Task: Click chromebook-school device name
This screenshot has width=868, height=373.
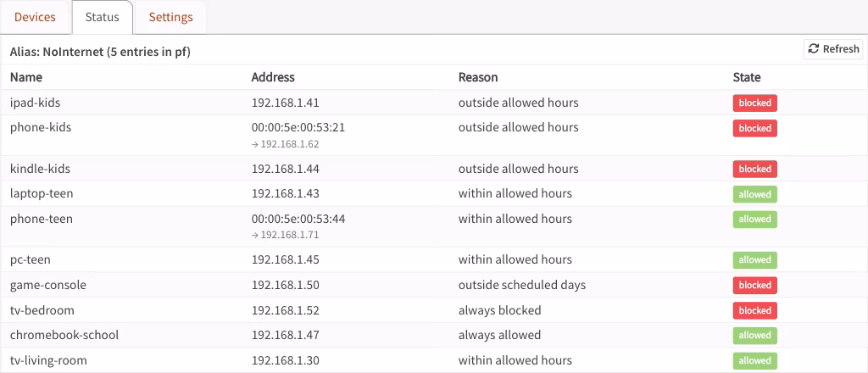Action: tap(64, 336)
